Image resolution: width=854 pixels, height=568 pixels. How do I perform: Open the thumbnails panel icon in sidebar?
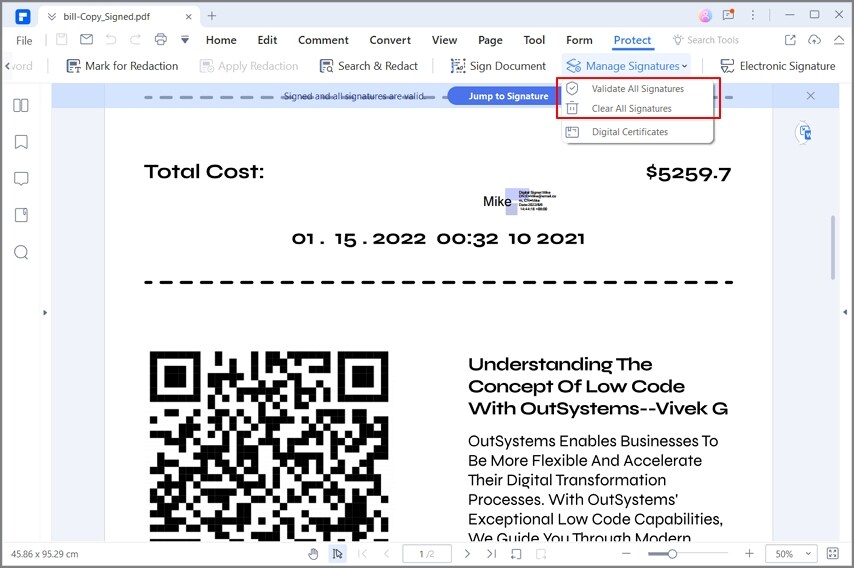[x=21, y=105]
